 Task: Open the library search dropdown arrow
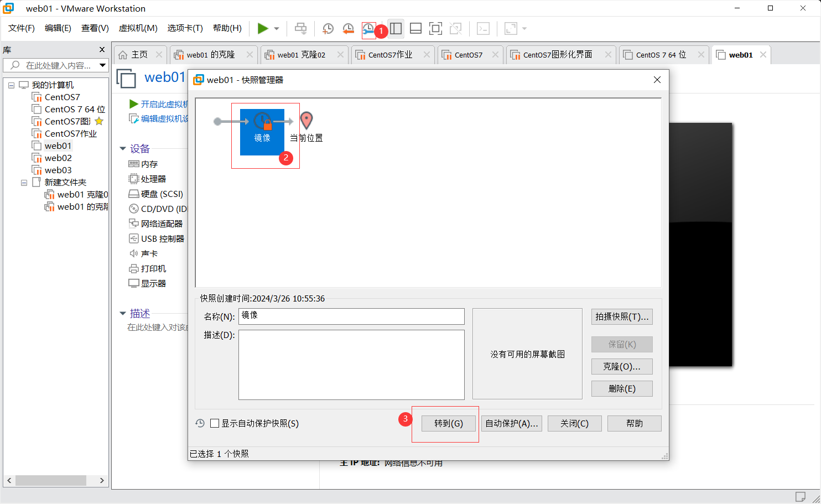(103, 65)
